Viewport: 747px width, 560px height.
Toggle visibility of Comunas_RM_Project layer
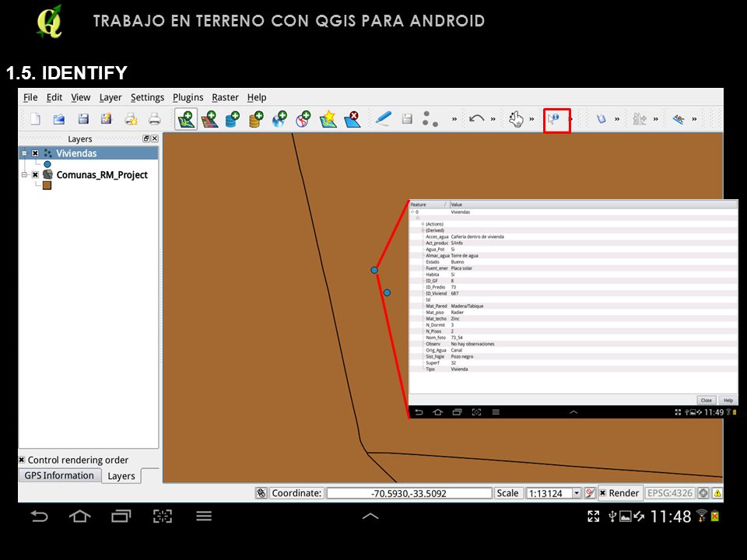[35, 175]
